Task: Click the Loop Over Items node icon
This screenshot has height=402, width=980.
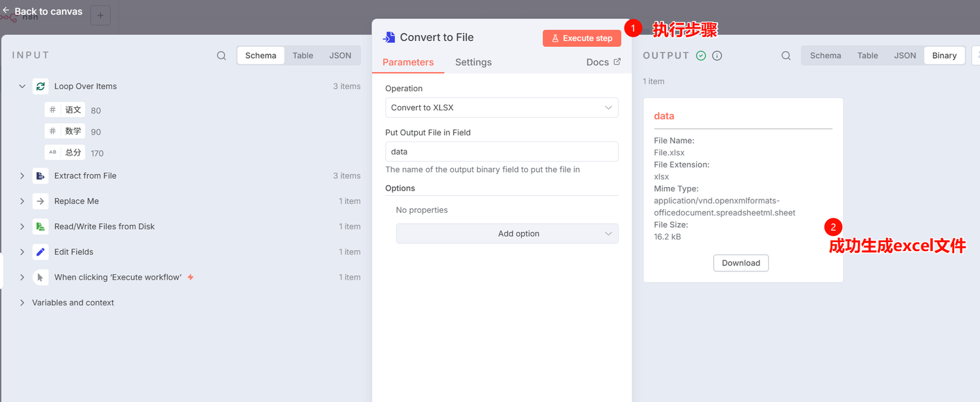Action: pyautogui.click(x=41, y=86)
